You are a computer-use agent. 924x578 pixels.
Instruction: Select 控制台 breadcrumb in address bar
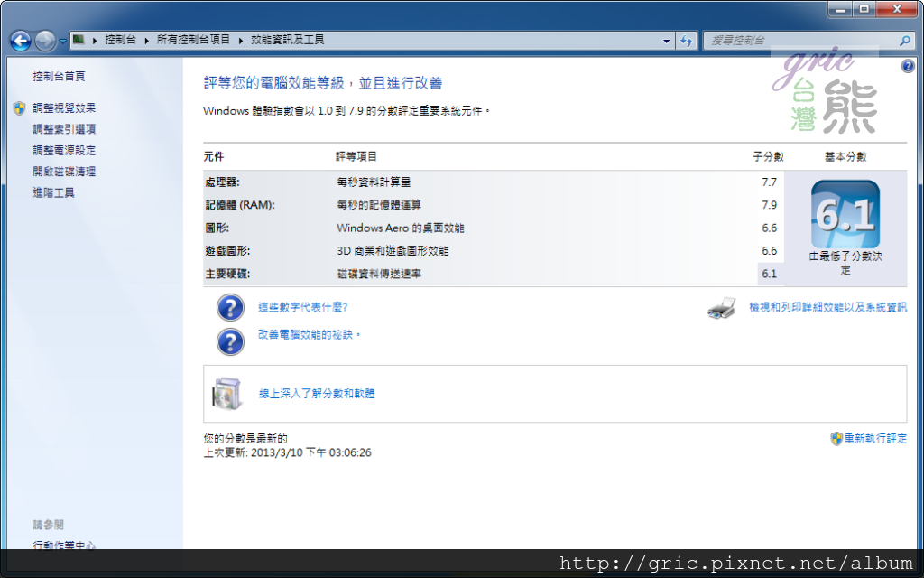click(120, 40)
